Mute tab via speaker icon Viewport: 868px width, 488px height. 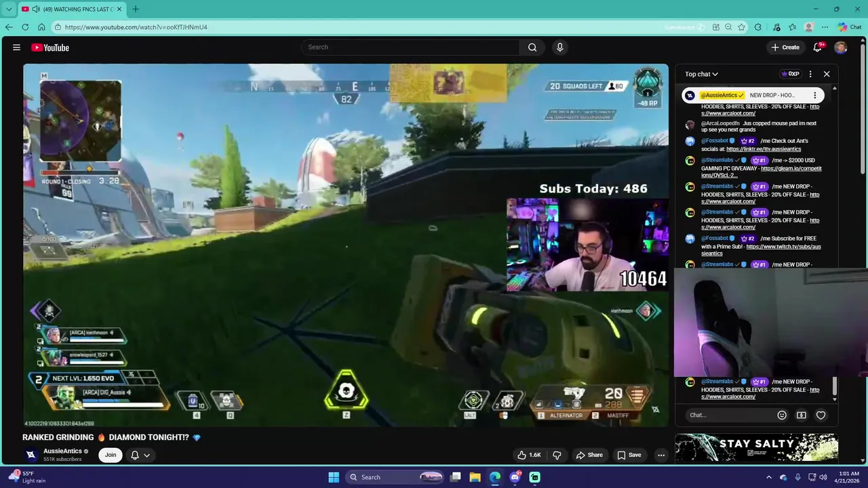[x=35, y=9]
